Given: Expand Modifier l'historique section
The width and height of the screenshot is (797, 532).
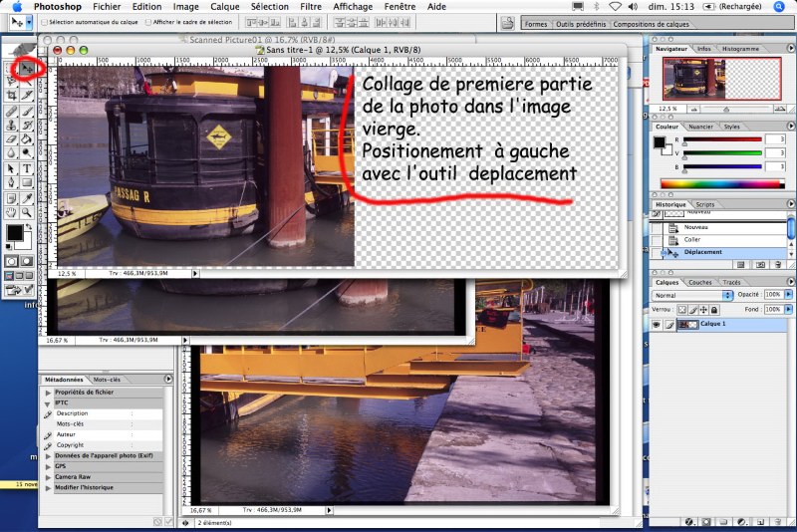Looking at the screenshot, I should pyautogui.click(x=48, y=488).
